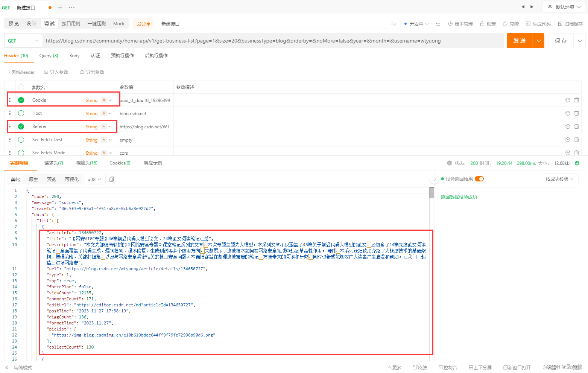Open Cookies(0) response tab

120,163
